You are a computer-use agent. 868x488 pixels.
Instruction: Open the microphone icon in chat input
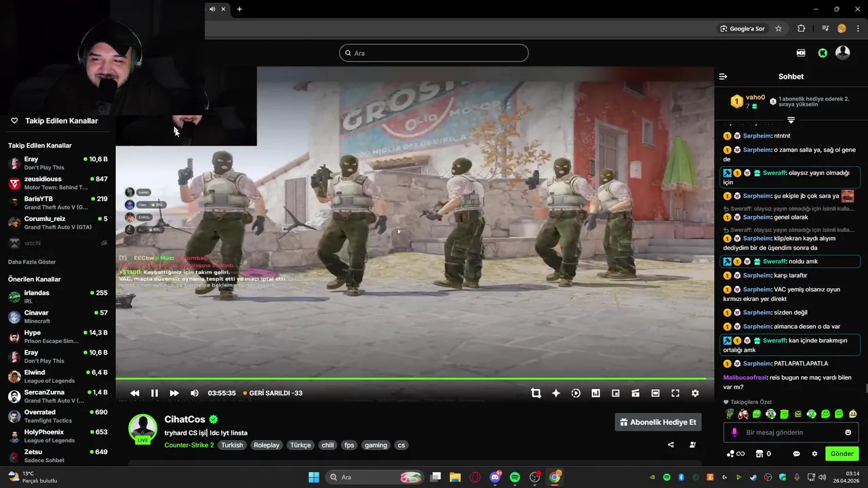tap(734, 432)
